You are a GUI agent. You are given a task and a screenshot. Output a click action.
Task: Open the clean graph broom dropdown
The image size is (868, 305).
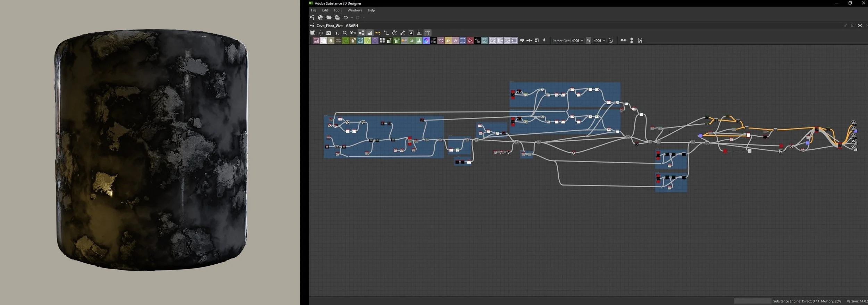(419, 33)
